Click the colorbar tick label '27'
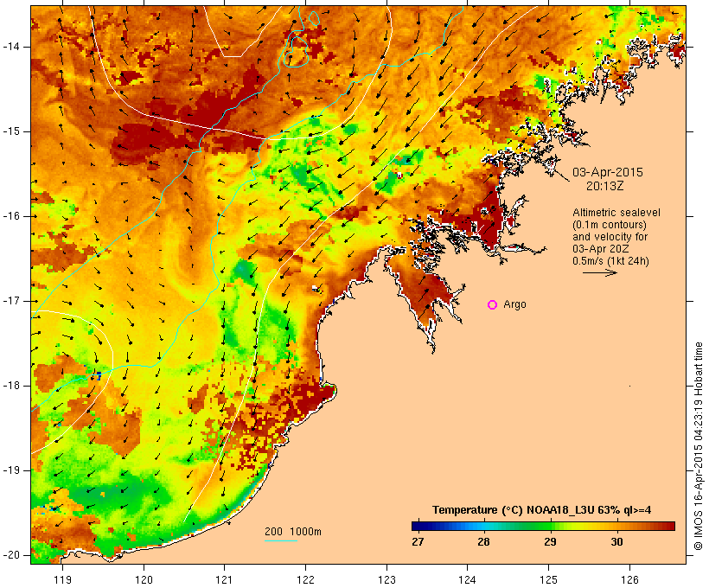 click(x=418, y=541)
